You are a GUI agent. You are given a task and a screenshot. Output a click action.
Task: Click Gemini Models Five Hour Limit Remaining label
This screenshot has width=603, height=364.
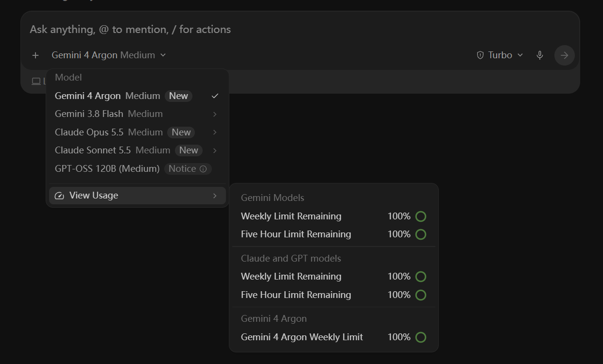(x=296, y=234)
